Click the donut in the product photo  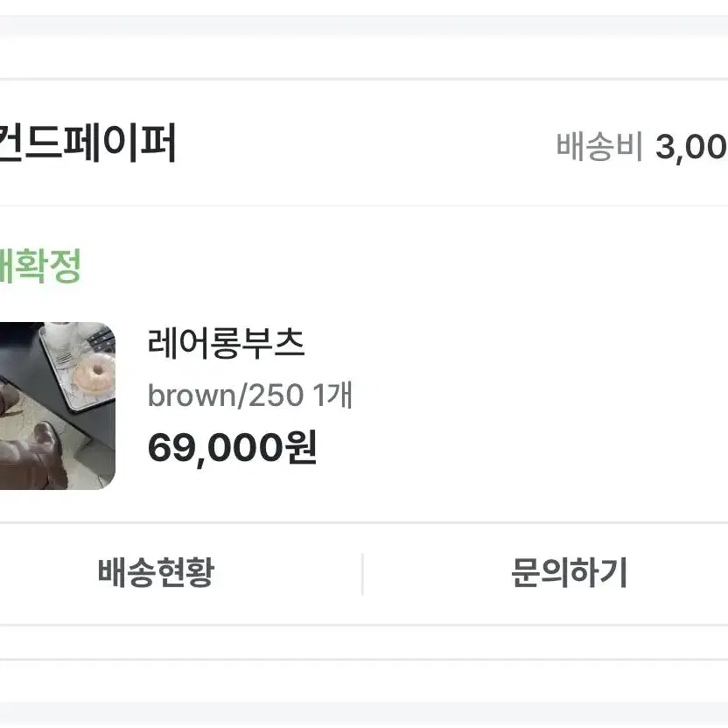(94, 374)
